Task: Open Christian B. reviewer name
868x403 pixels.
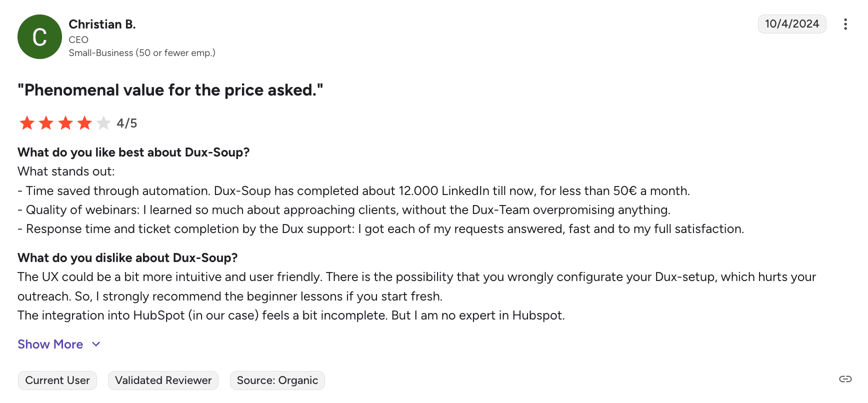Action: pyautogui.click(x=102, y=24)
